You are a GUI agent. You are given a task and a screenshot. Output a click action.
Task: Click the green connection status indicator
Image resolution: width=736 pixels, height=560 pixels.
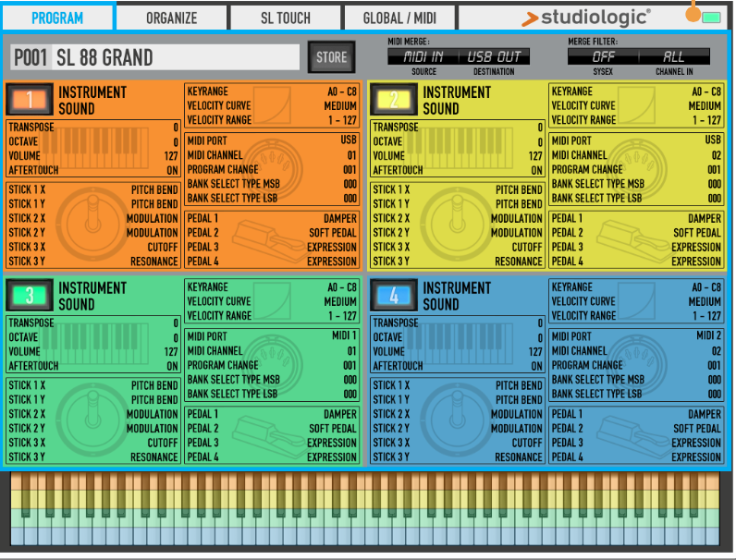tap(711, 18)
